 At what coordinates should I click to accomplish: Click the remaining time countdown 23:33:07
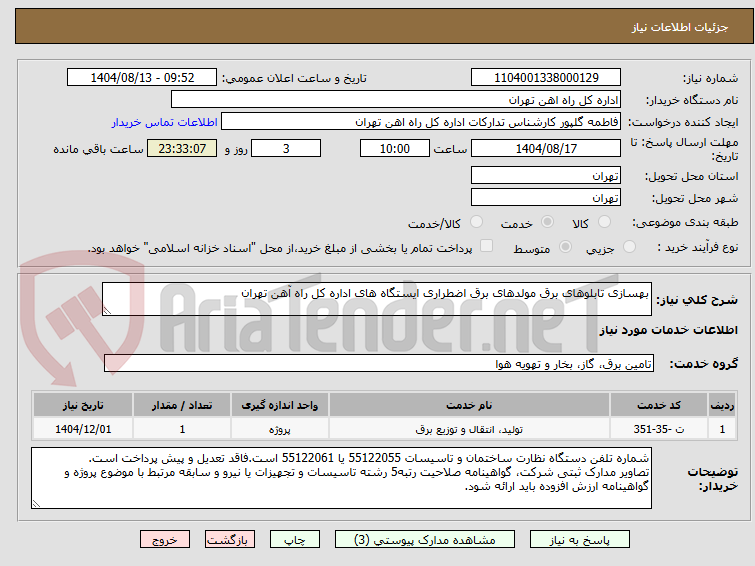[x=182, y=148]
